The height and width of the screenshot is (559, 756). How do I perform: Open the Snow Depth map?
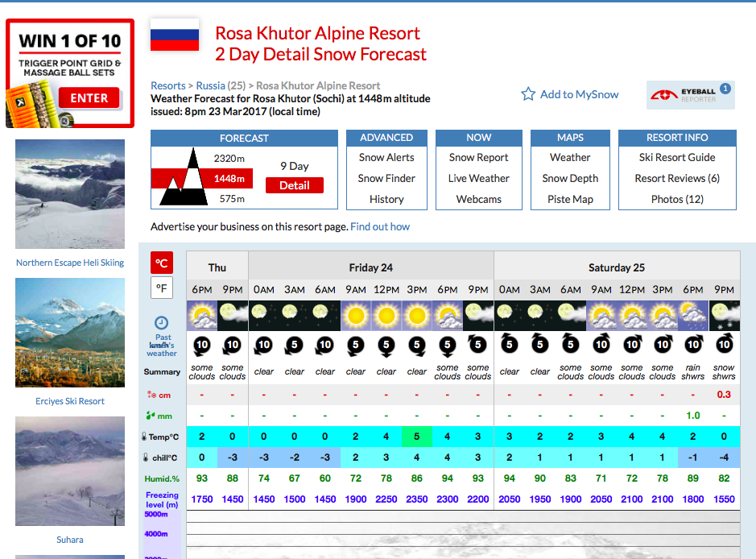click(570, 179)
